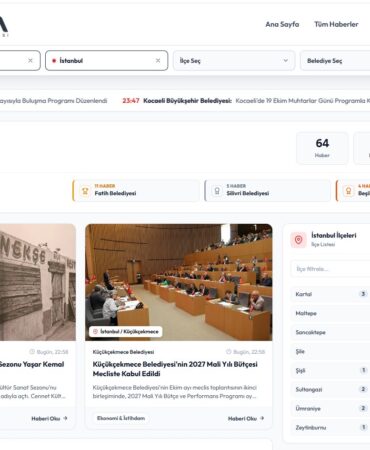The width and height of the screenshot is (370, 450).
Task: Open the Küçükçekmece council meeting photo
Action: pos(179,282)
